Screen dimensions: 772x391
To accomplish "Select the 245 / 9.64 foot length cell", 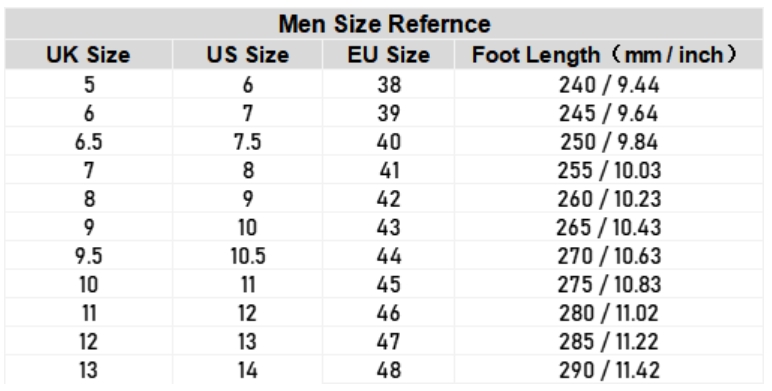I will 609,113.
